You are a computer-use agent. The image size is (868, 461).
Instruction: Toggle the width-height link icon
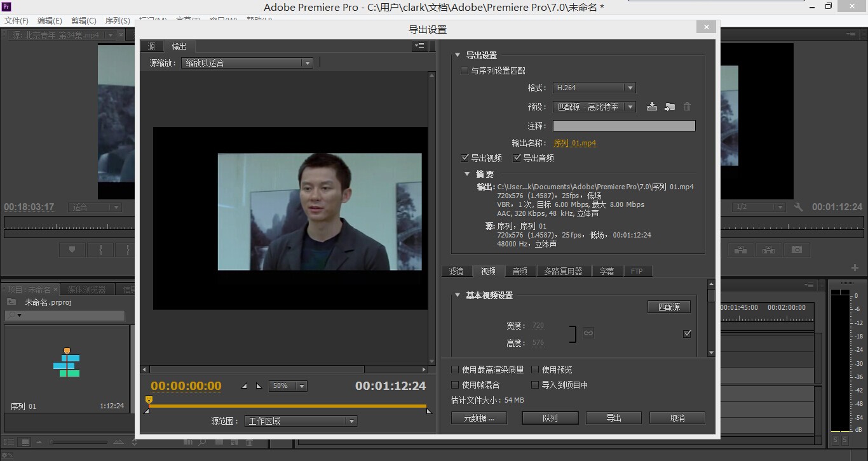588,333
